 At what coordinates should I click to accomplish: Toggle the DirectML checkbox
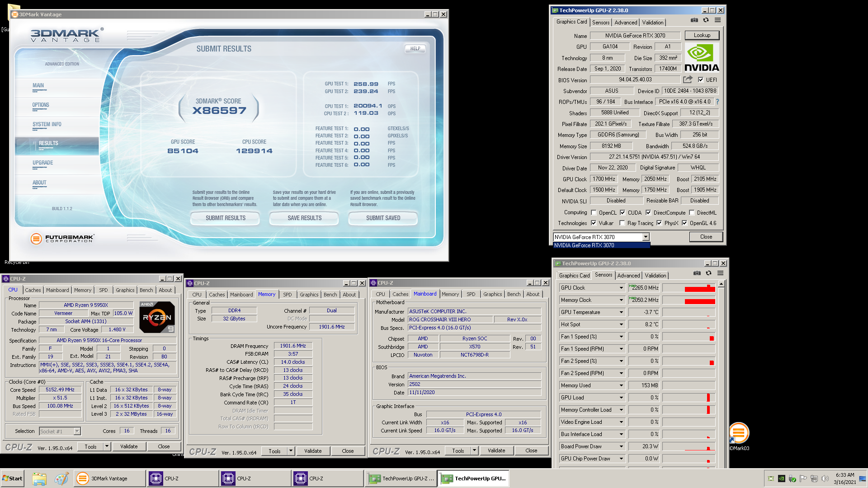[x=692, y=213]
